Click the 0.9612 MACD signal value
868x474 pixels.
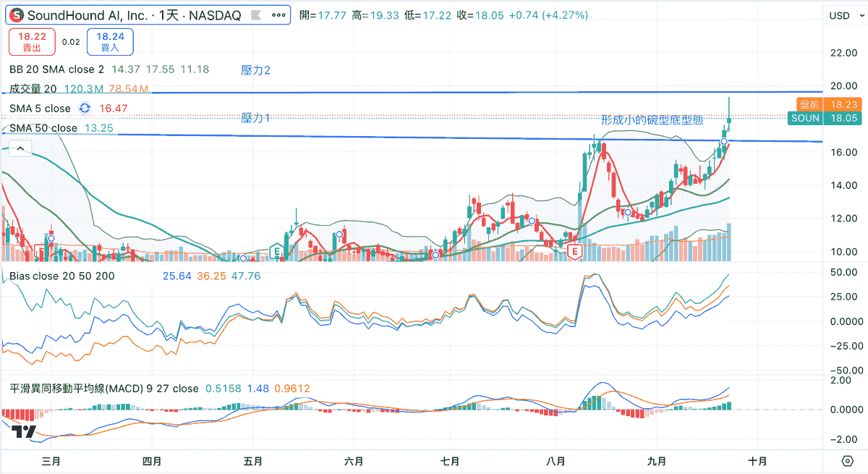coord(292,389)
